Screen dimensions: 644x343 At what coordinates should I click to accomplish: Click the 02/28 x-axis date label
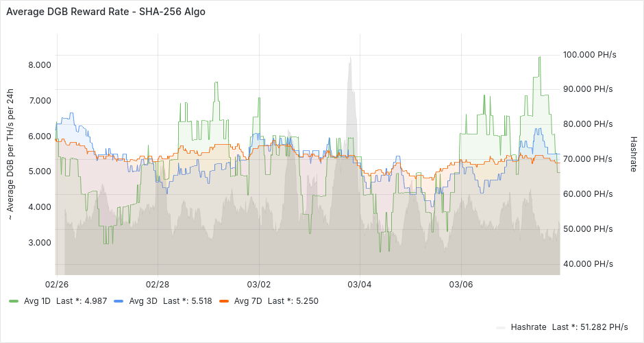[x=158, y=284]
